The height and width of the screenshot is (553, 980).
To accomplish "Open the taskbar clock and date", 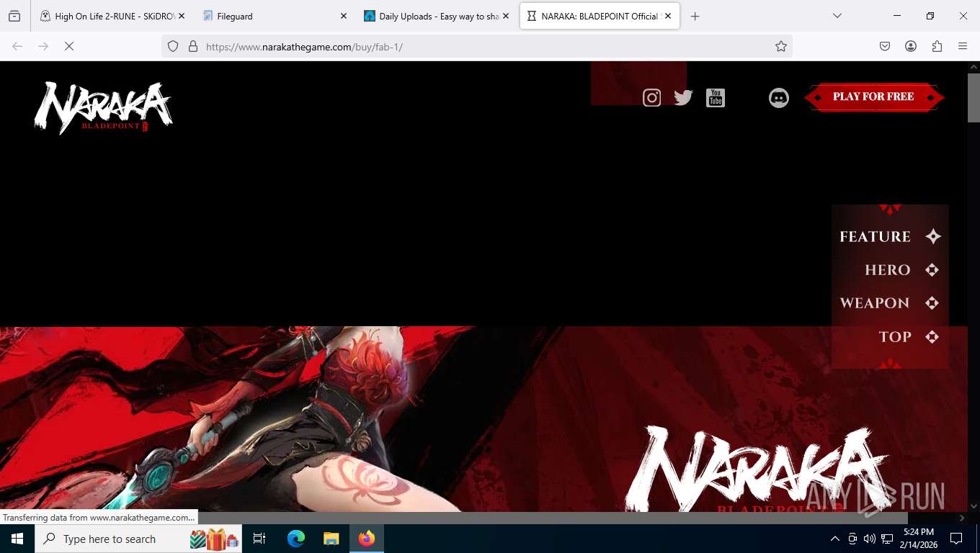I will pos(917,539).
